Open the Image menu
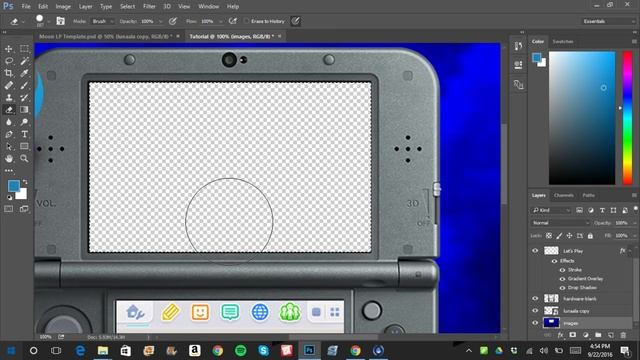The image size is (640, 360). tap(63, 7)
